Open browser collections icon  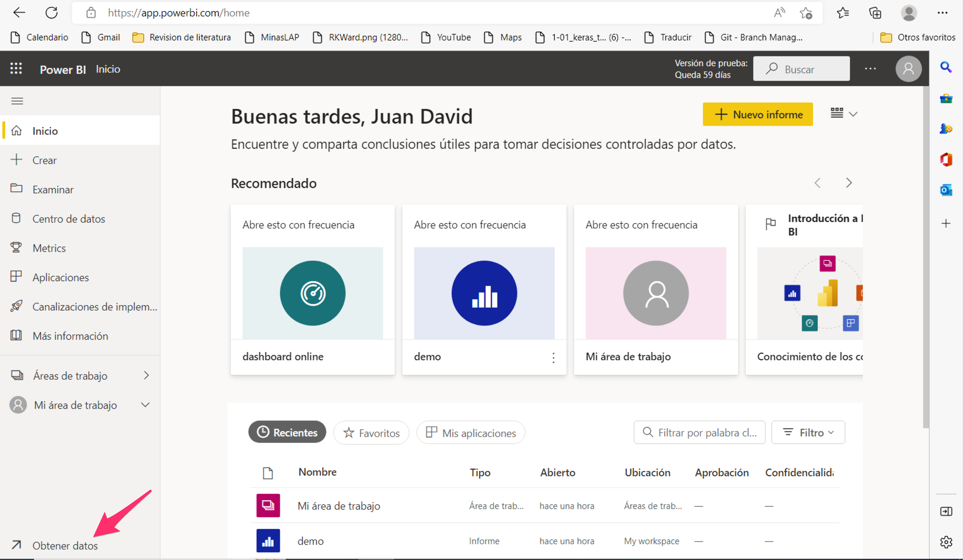pos(875,13)
